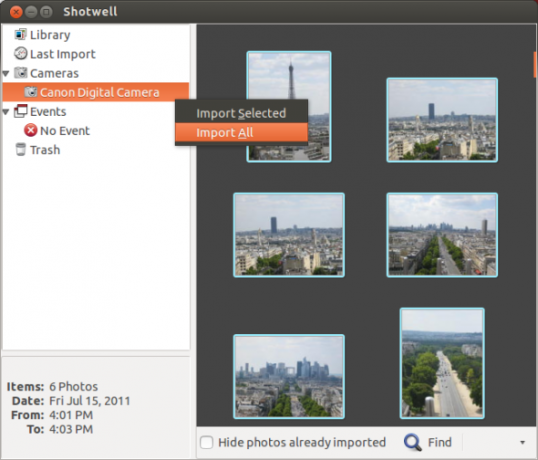Viewport: 538px width, 460px height.
Task: Collapse the Events tree branch arrow
Action: click(x=6, y=112)
